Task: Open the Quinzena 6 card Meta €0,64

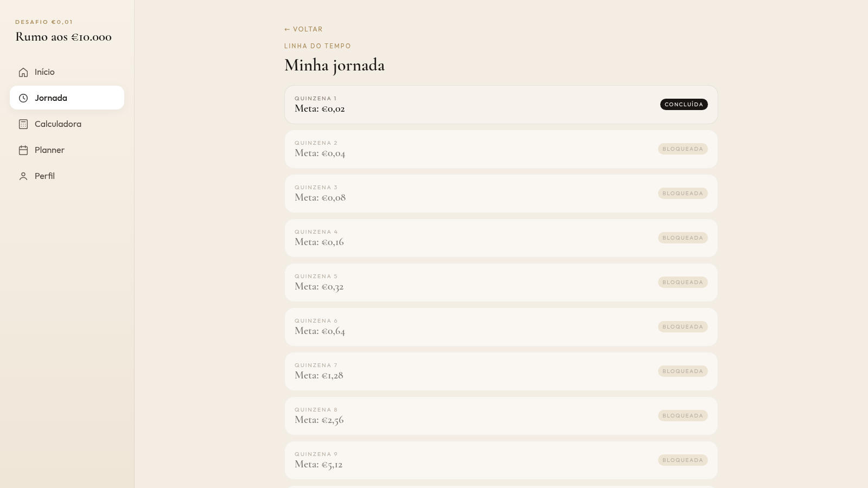Action: [x=501, y=327]
